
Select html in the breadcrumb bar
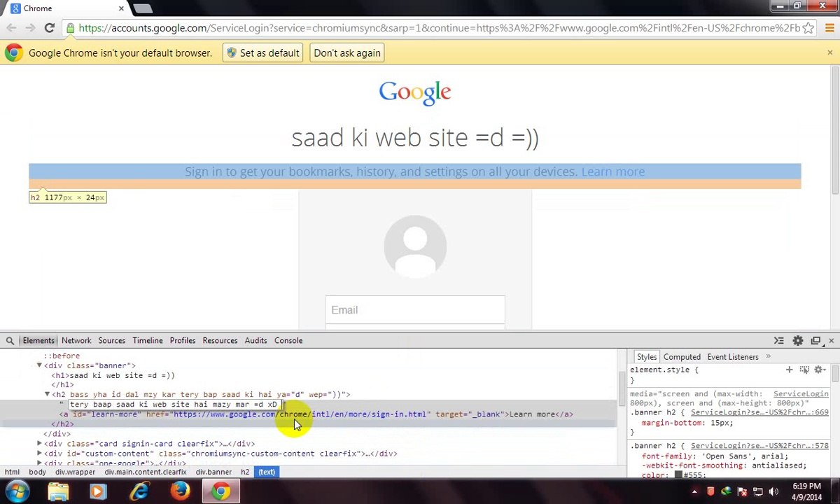(12, 472)
